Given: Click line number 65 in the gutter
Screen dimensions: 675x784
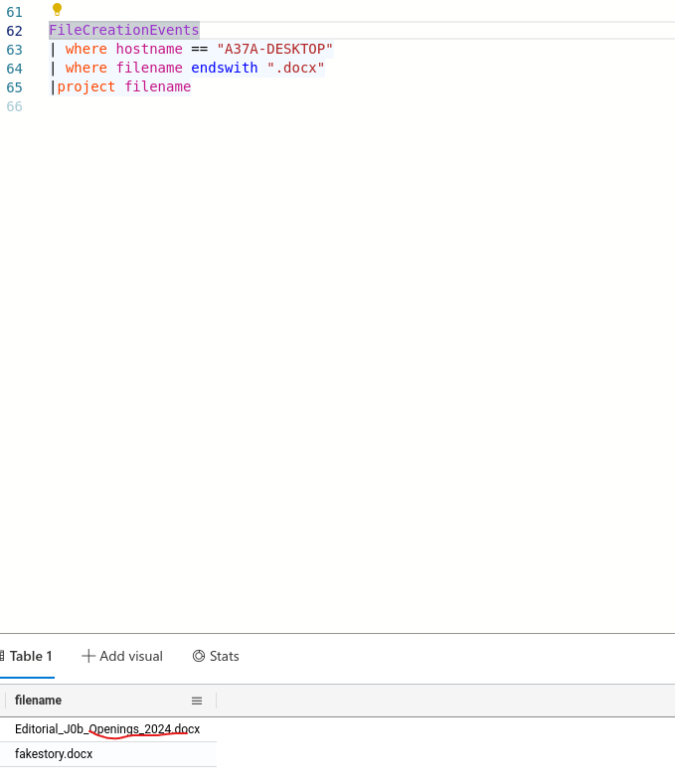Looking at the screenshot, I should click(14, 86).
